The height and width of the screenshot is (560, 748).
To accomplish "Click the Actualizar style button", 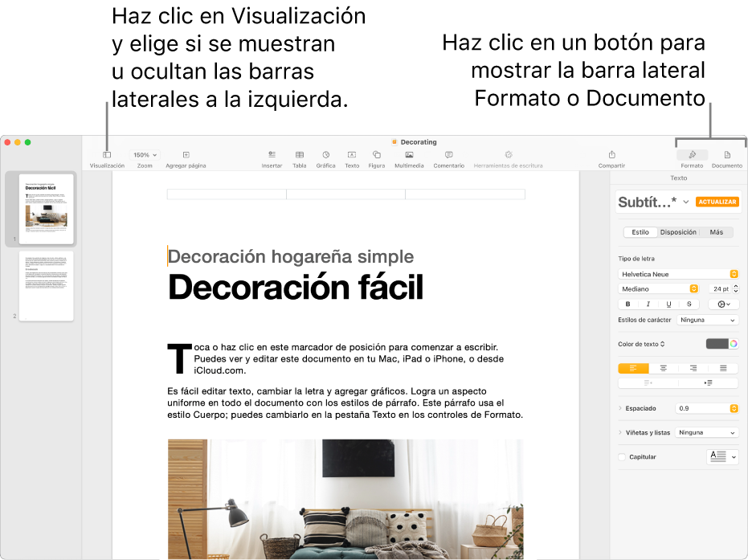I will tap(717, 202).
